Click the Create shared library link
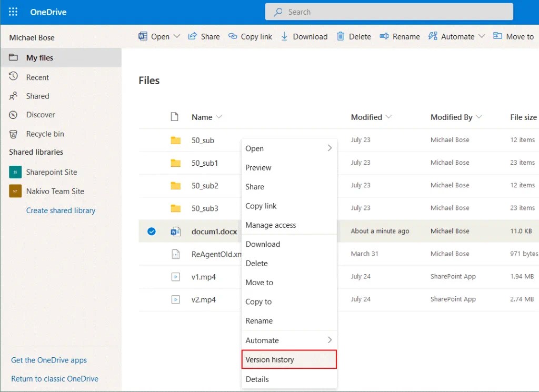 (x=61, y=210)
